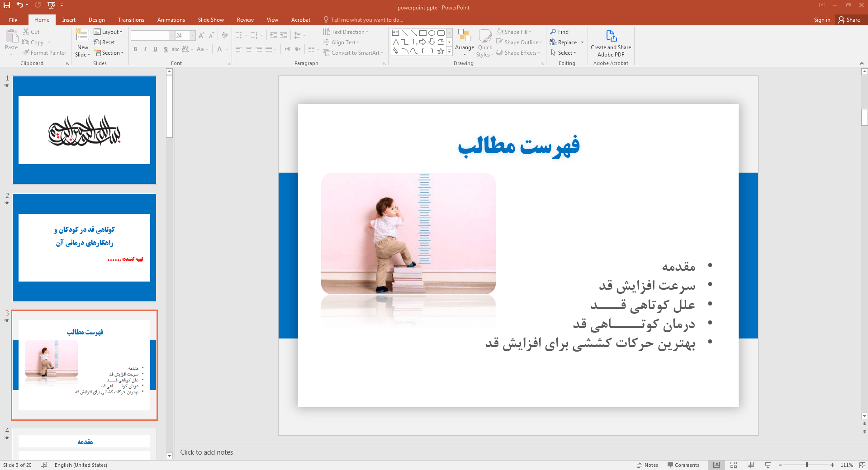Open the Section dropdown menu
The width and height of the screenshot is (868, 470).
[109, 53]
